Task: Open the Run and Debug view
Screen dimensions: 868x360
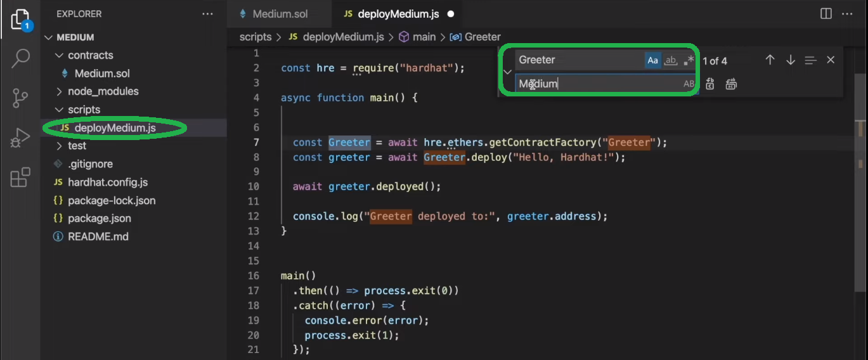Action: click(x=20, y=138)
